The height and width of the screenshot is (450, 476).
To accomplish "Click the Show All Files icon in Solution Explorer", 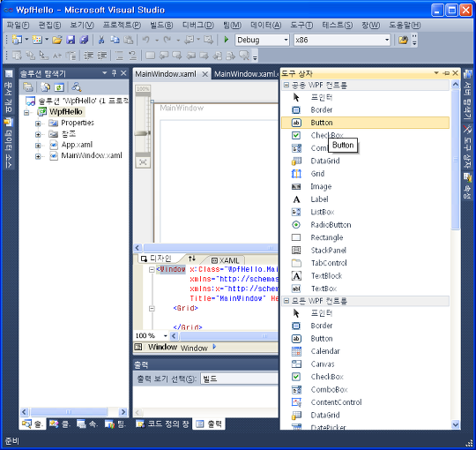I will [46, 87].
